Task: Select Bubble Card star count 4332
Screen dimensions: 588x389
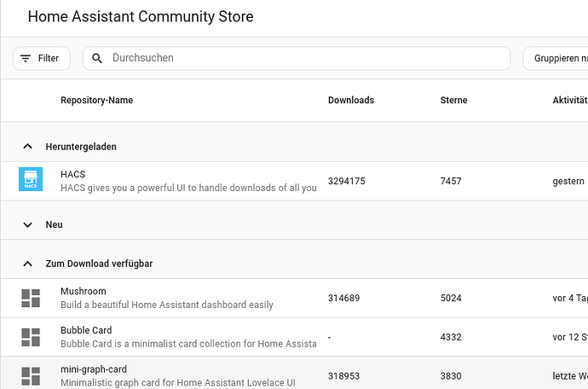Action: [x=451, y=337]
